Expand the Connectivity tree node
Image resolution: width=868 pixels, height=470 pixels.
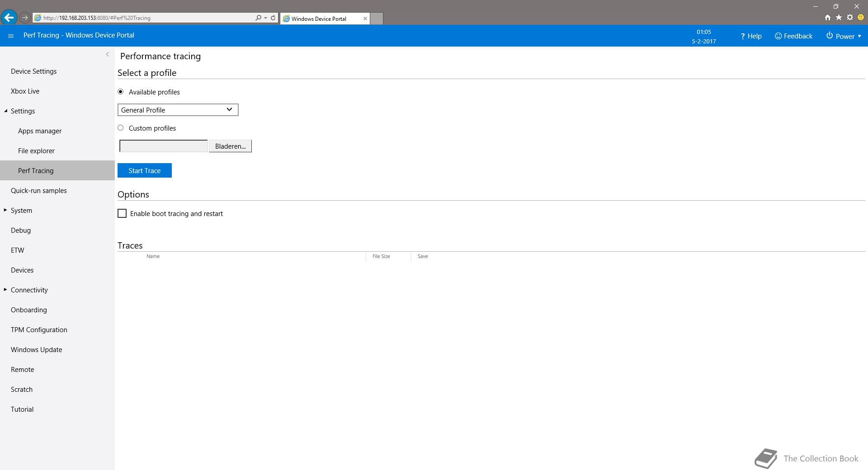(x=5, y=290)
